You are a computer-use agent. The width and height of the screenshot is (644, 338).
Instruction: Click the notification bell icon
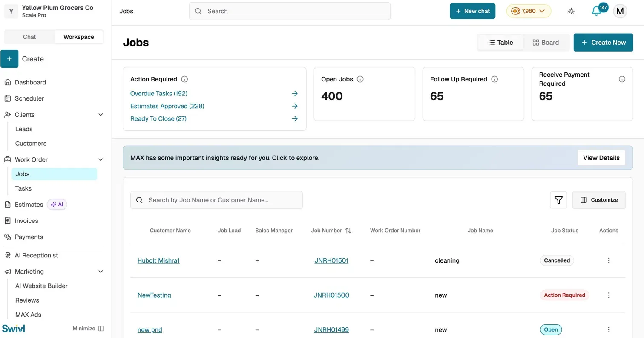596,12
